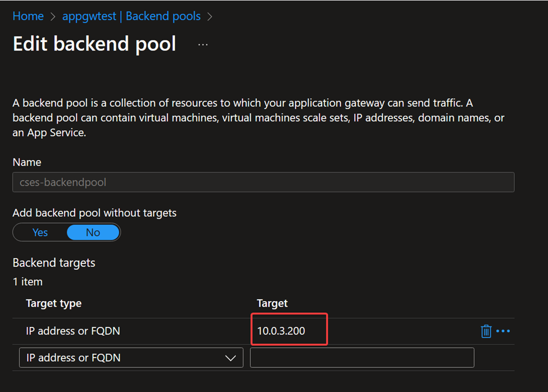Image resolution: width=548 pixels, height=392 pixels.
Task: Open more options for 10.0.3.200 row
Action: point(503,331)
